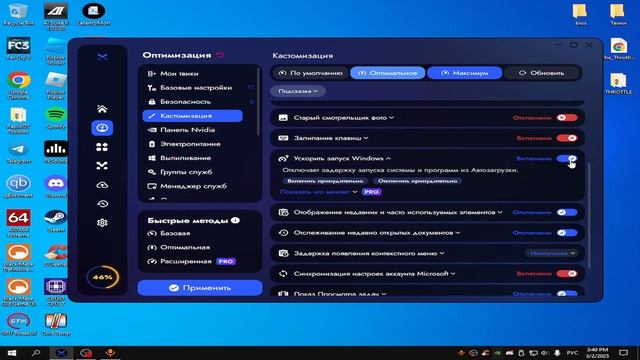Click the 46% circular progress indicator

point(102,277)
